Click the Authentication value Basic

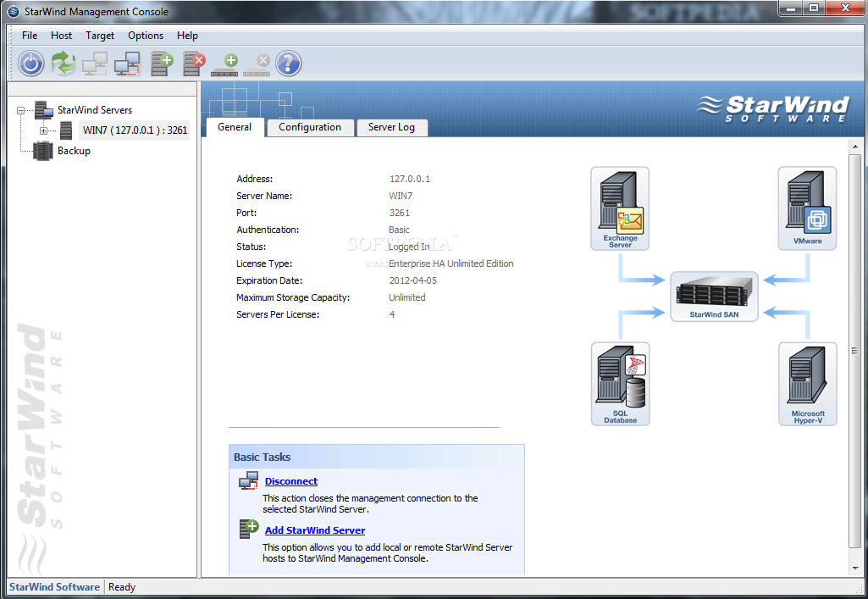[399, 230]
